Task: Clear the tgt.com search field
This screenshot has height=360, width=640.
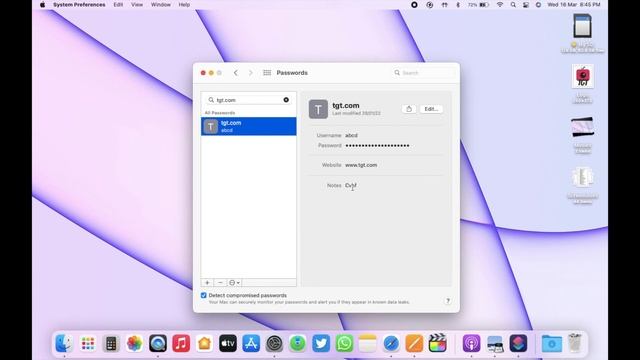Action: [x=286, y=100]
